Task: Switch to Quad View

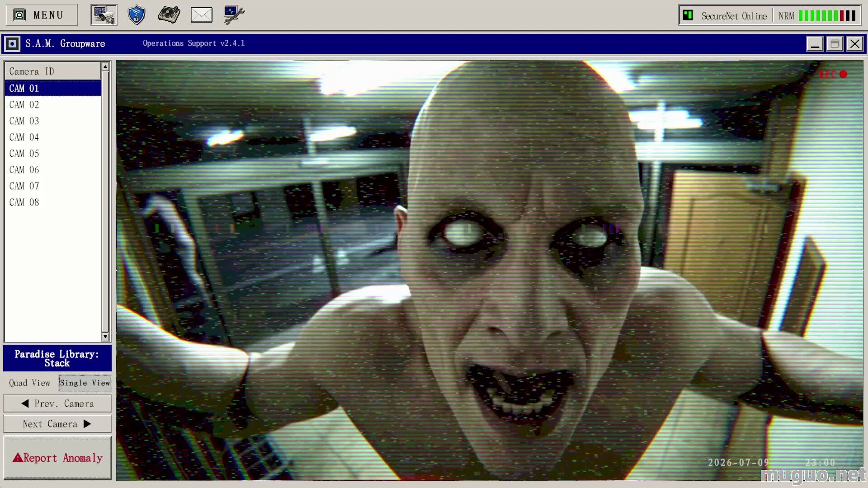Action: point(30,383)
